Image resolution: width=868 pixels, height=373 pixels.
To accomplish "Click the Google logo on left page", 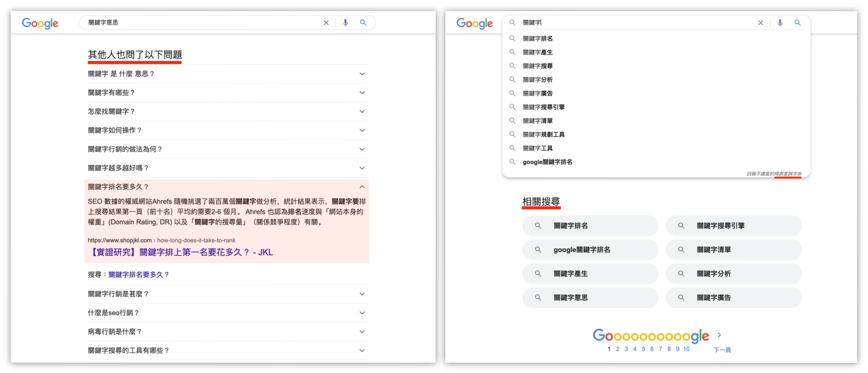I will [x=40, y=23].
